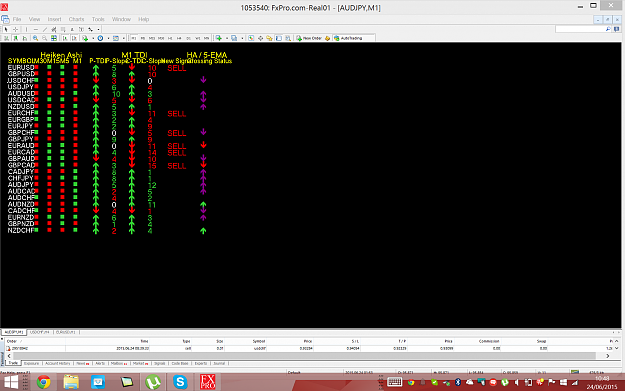Toggle the Terminal panel icon
Screen dimensions: 625x391
(x=279, y=38)
